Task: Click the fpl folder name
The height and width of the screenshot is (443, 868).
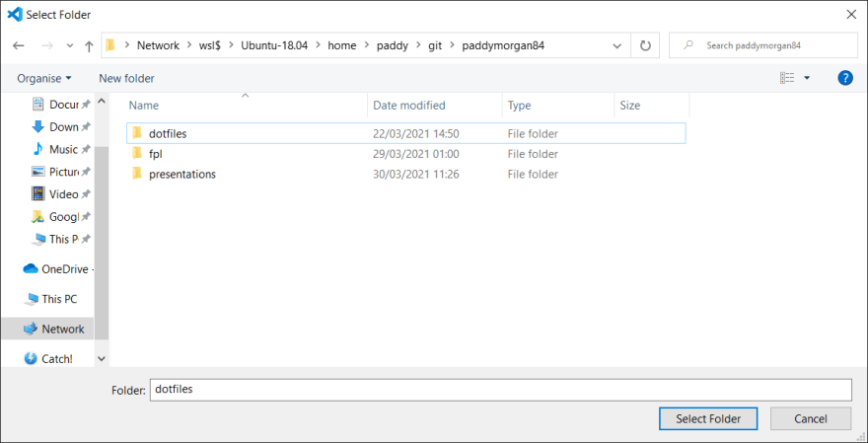Action: 155,154
